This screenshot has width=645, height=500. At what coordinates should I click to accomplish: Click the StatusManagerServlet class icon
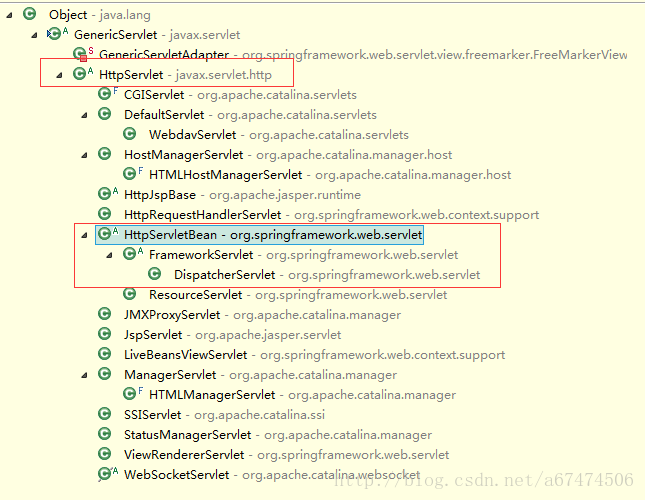coord(104,433)
